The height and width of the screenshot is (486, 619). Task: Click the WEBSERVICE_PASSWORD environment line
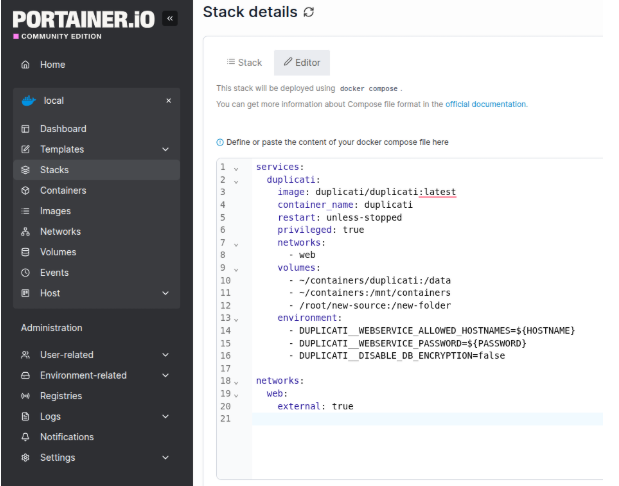tap(407, 343)
